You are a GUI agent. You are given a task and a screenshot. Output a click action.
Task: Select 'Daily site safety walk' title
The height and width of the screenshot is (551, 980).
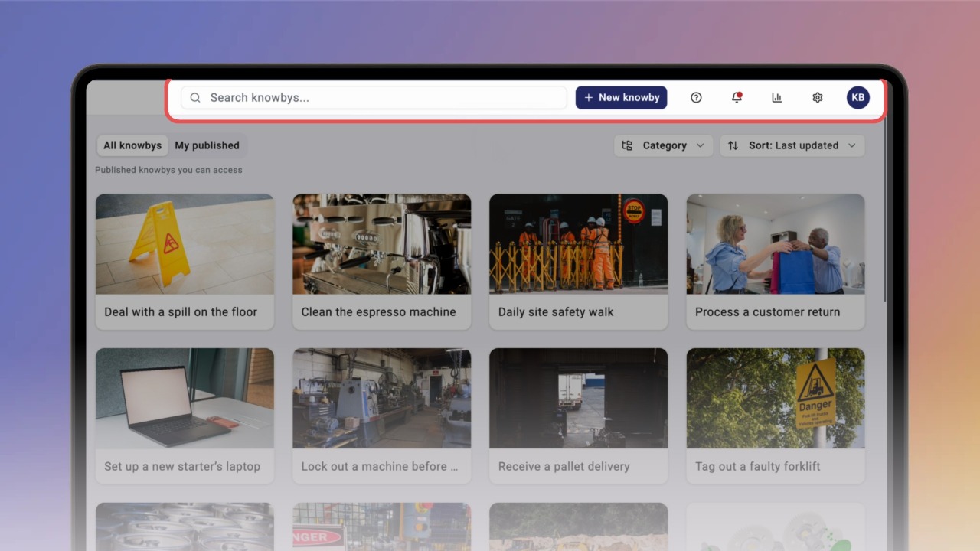[x=556, y=312]
